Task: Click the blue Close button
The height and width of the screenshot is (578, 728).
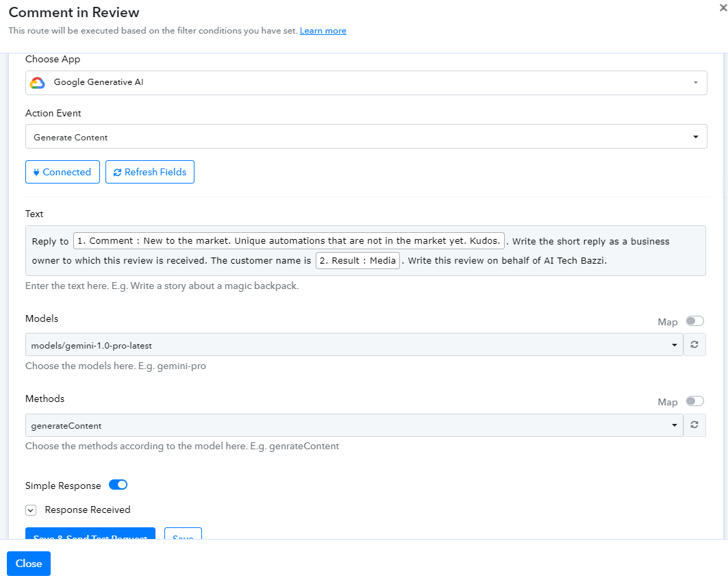Action: tap(29, 563)
